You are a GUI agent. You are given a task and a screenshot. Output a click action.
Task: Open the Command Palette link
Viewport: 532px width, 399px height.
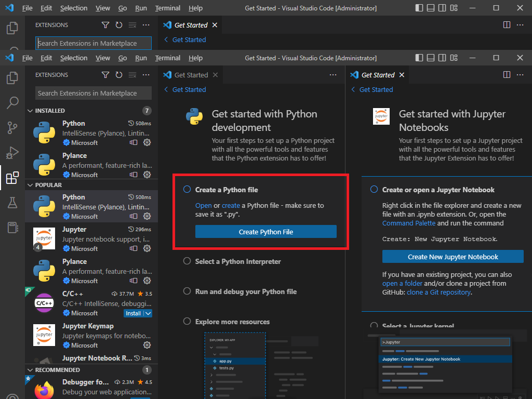pos(408,223)
